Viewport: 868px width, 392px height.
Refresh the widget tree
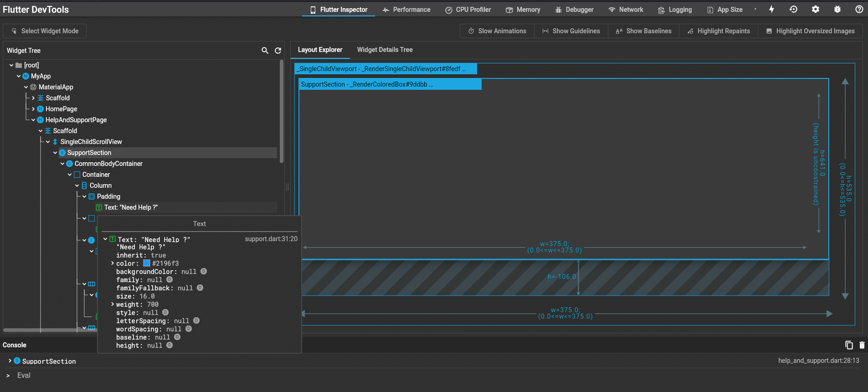pyautogui.click(x=278, y=51)
